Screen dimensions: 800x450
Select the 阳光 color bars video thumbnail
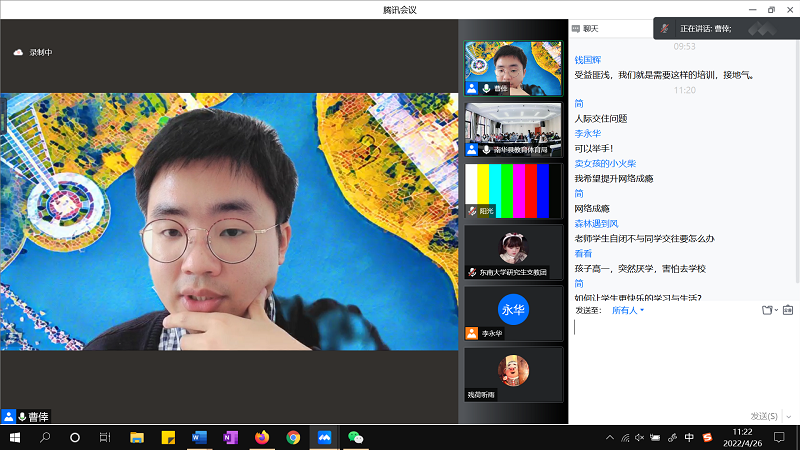click(x=514, y=190)
